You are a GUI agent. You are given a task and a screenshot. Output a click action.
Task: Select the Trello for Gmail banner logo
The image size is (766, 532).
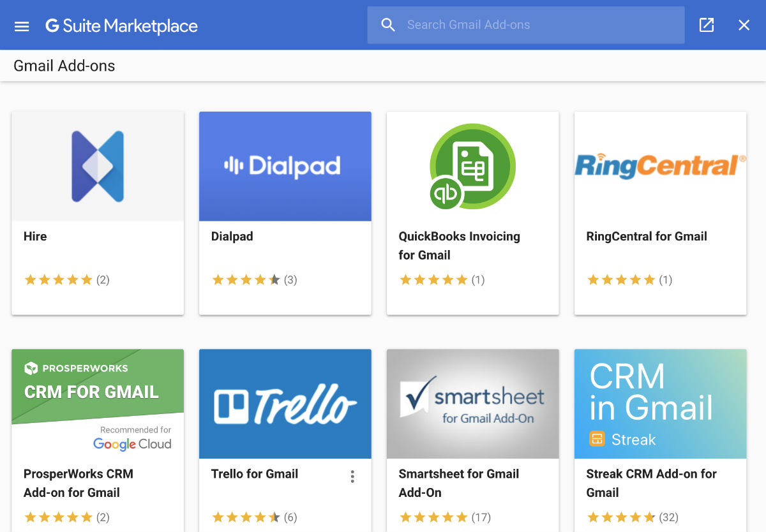pyautogui.click(x=285, y=403)
